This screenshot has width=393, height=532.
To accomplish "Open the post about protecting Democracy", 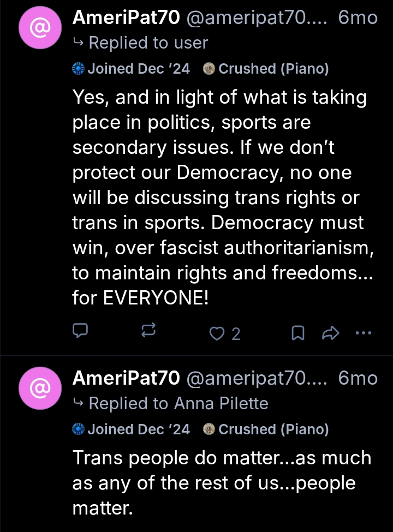I will [x=218, y=198].
